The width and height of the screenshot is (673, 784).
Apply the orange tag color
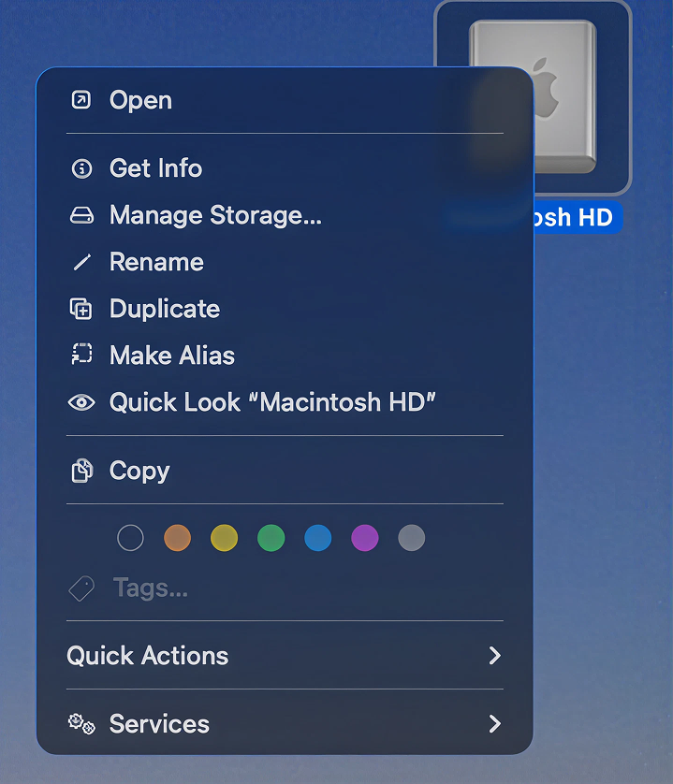pyautogui.click(x=177, y=538)
